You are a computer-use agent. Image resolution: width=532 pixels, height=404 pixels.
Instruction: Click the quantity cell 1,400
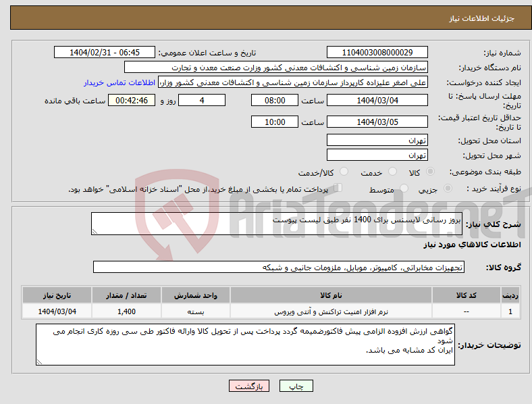(126, 311)
